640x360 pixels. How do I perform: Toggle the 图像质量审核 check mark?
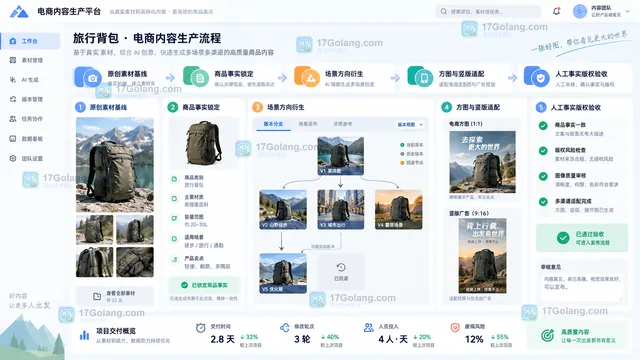coord(543,176)
